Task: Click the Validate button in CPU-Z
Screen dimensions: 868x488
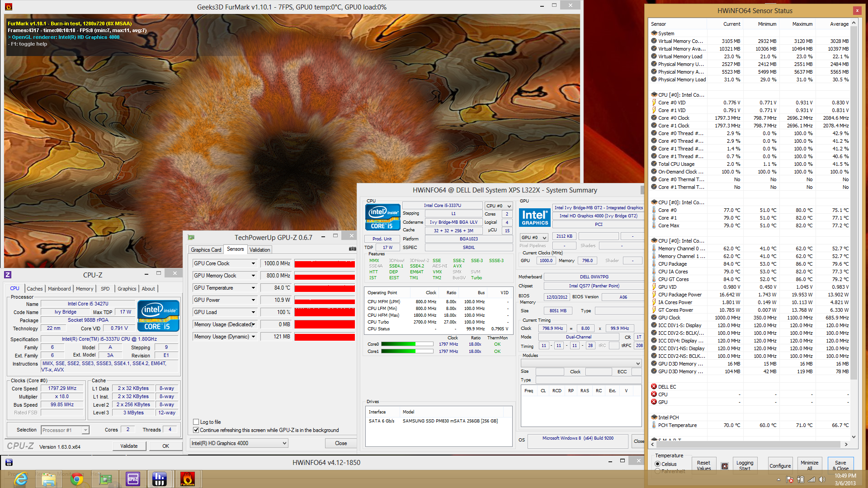Action: coord(129,446)
